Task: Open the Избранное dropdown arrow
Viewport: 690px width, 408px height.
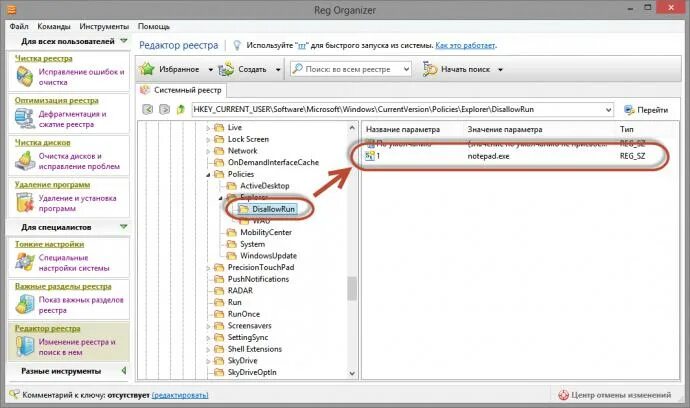Action: coord(210,70)
